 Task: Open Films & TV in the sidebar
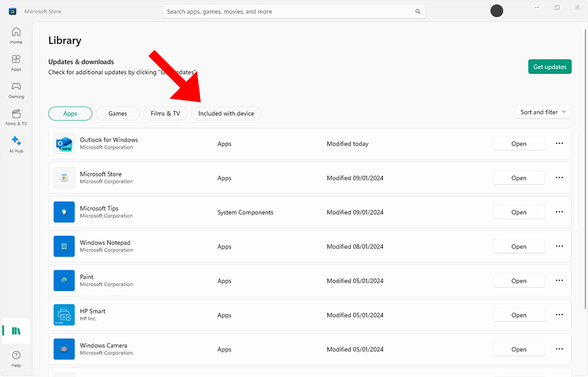(16, 117)
